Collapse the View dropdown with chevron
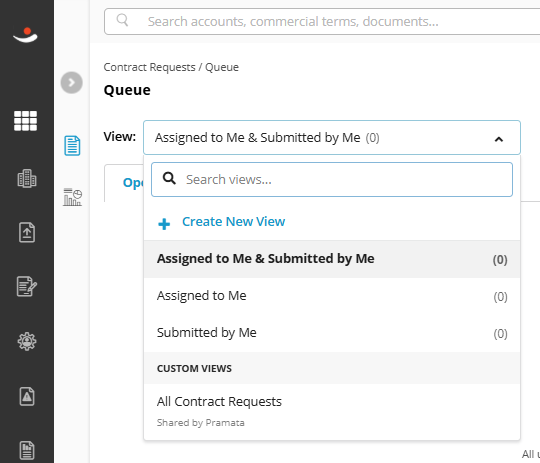This screenshot has height=463, width=540. (x=499, y=139)
